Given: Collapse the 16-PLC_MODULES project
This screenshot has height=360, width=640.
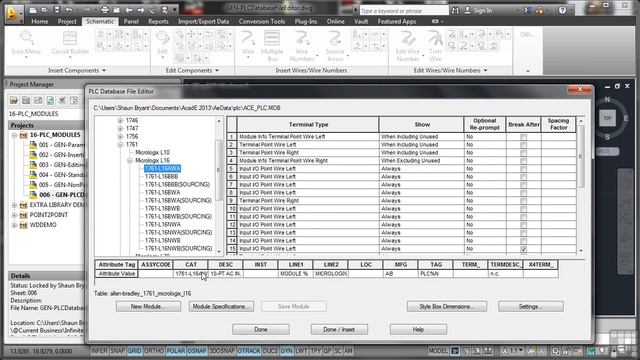Looking at the screenshot, I should point(14,135).
